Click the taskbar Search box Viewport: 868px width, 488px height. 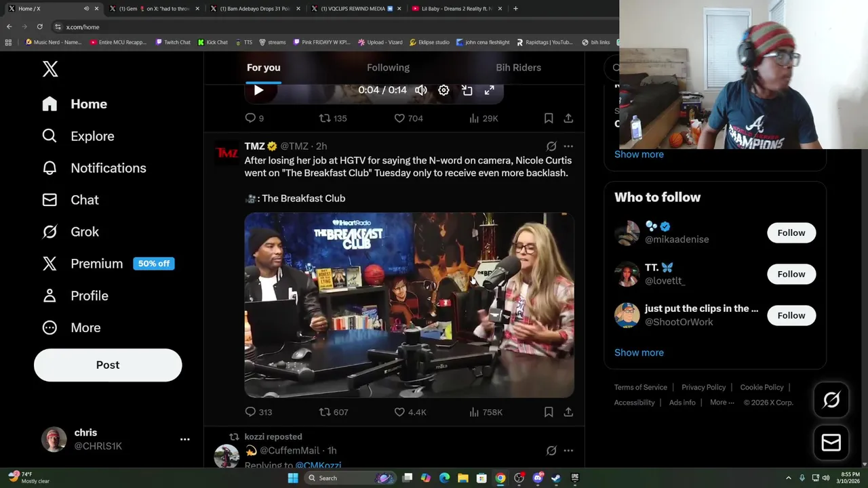(350, 478)
